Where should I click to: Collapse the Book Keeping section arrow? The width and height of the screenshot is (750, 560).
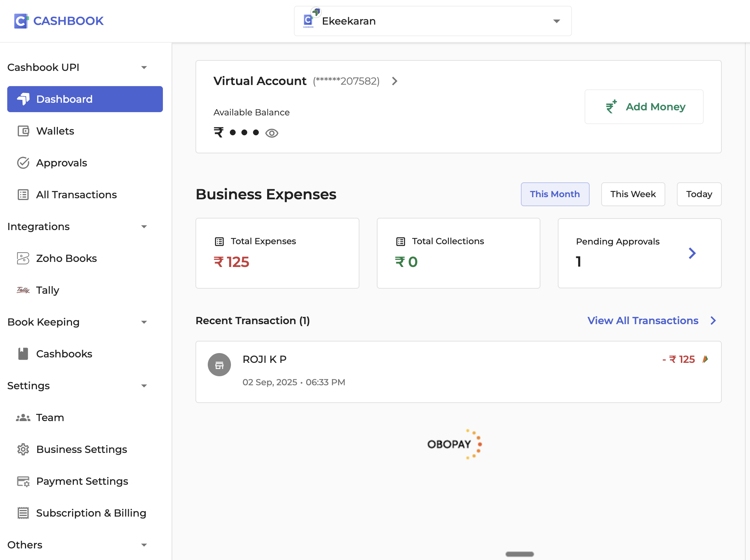(x=144, y=322)
